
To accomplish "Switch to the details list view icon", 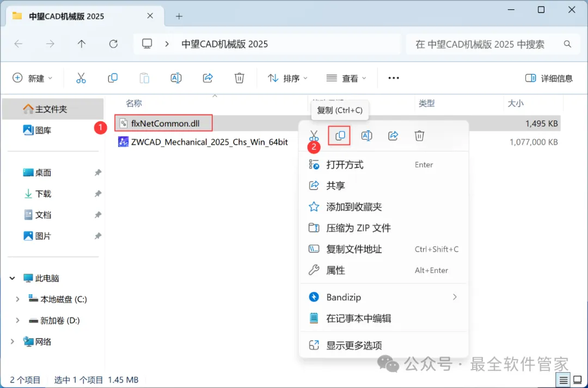I will point(563,380).
